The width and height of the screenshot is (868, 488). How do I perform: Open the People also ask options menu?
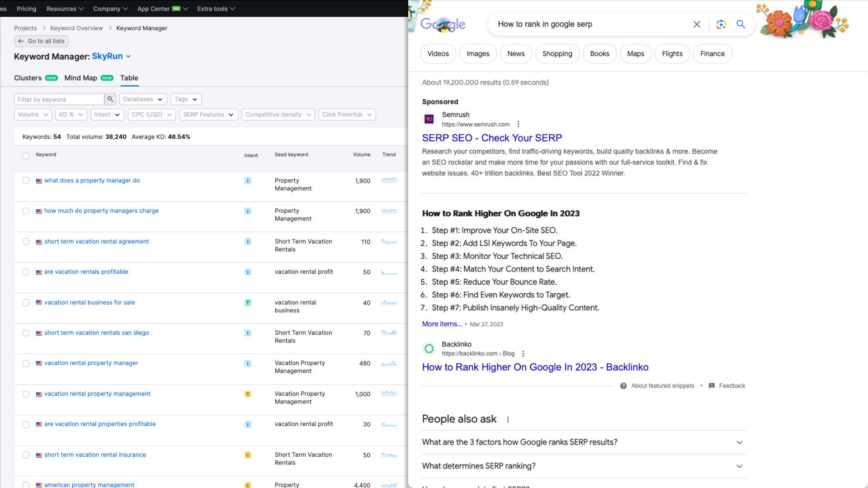(508, 419)
